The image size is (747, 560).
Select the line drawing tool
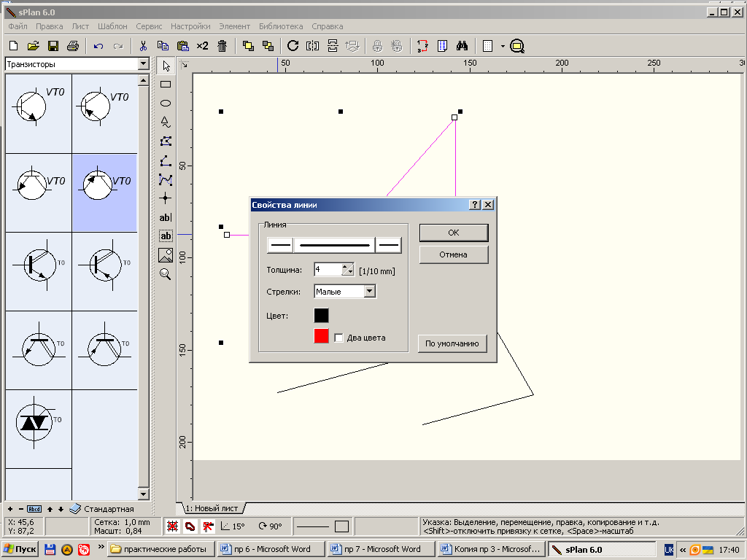166,160
